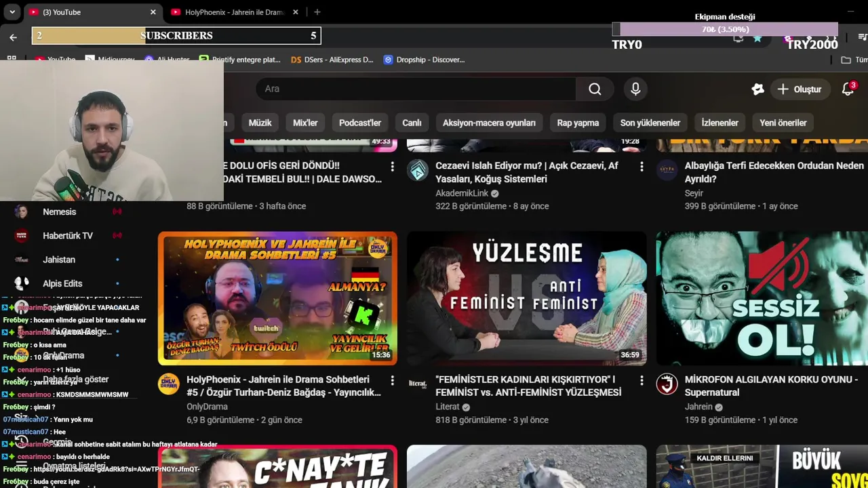Image resolution: width=868 pixels, height=488 pixels.
Task: Open AkademikLink channel avatar
Action: pyautogui.click(x=418, y=170)
